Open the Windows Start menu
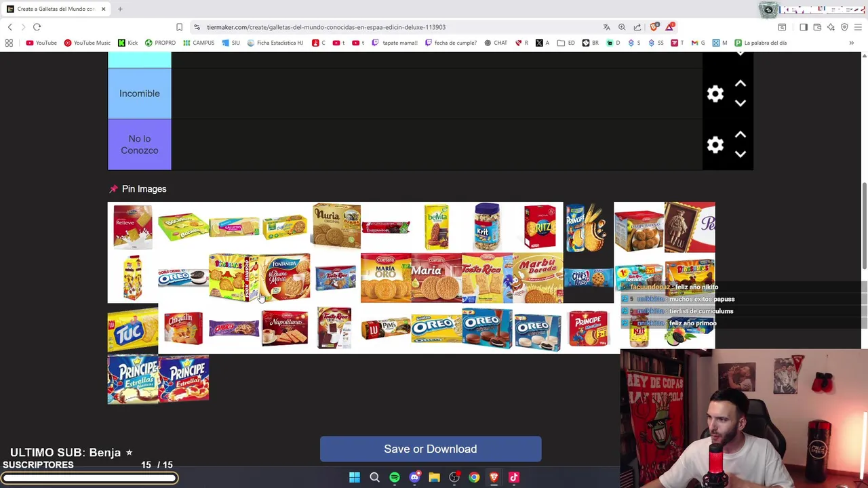 [355, 477]
